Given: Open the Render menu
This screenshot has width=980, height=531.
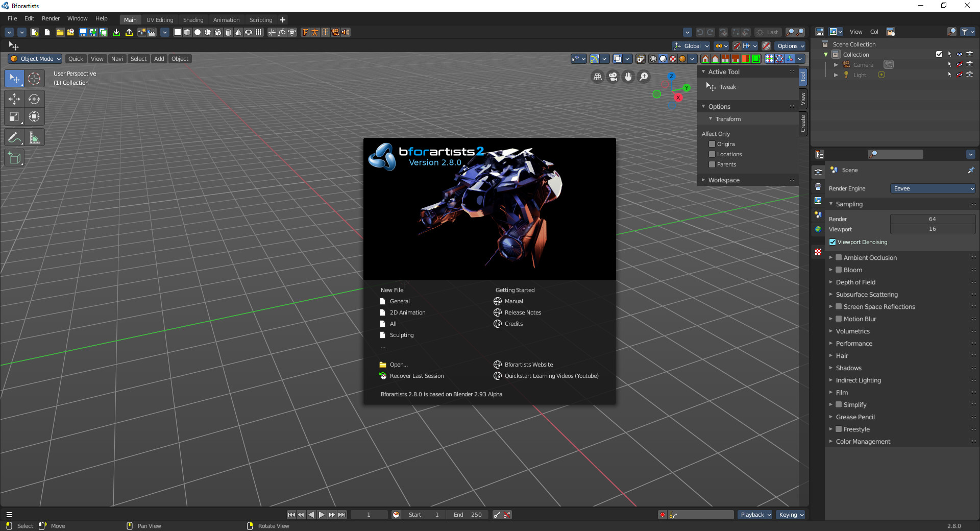Looking at the screenshot, I should coord(51,18).
